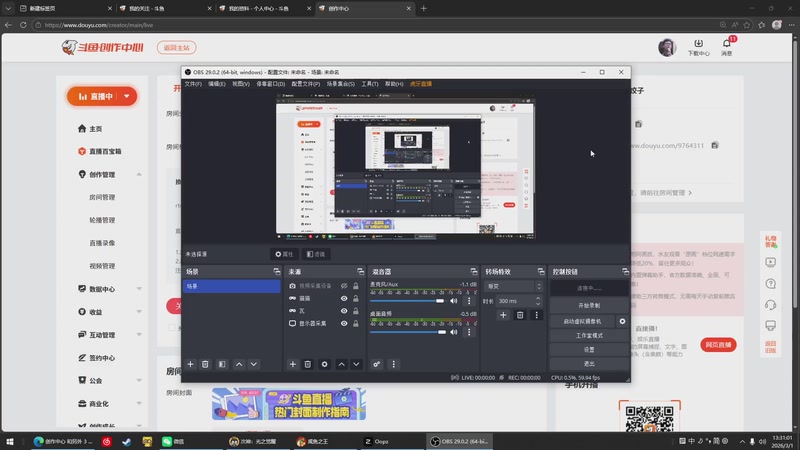800x450 pixels.
Task: Copy the douyu.com/9764311 room link
Action: click(x=715, y=145)
